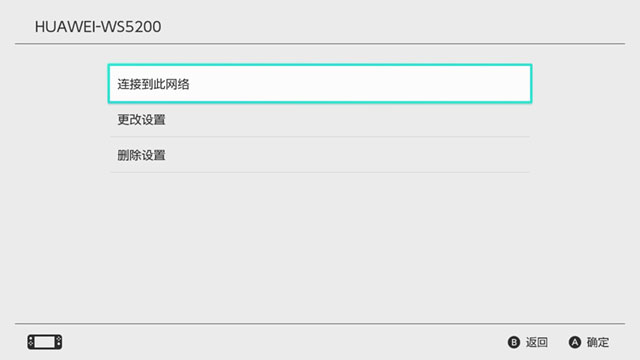Image resolution: width=640 pixels, height=360 pixels.
Task: Choose 删除设置 to remove network
Action: click(320, 155)
